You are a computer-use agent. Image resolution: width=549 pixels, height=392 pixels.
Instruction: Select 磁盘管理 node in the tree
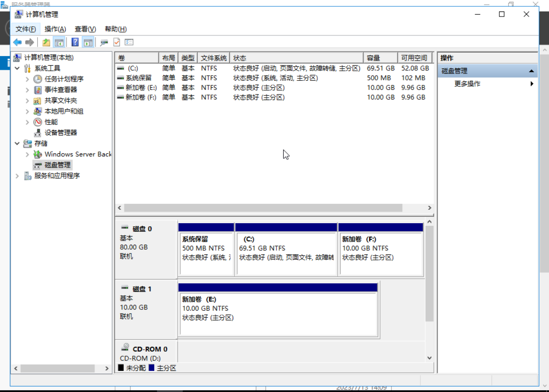click(x=57, y=165)
